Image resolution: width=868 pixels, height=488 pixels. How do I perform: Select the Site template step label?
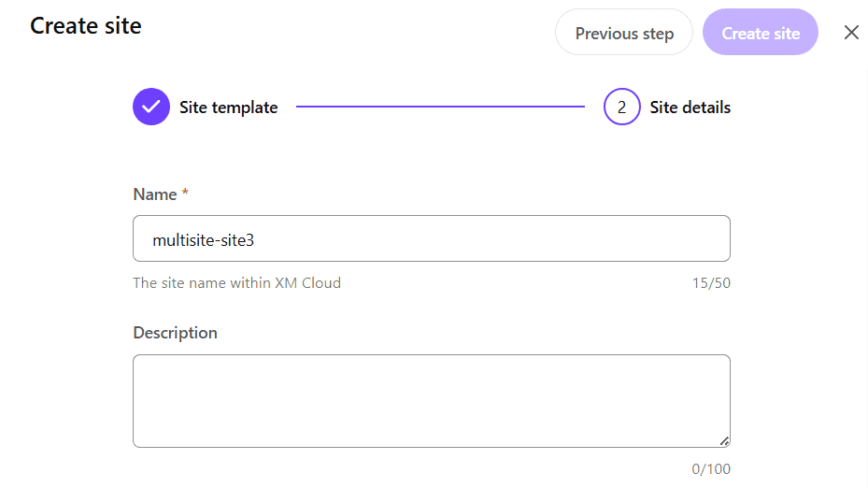(x=228, y=108)
